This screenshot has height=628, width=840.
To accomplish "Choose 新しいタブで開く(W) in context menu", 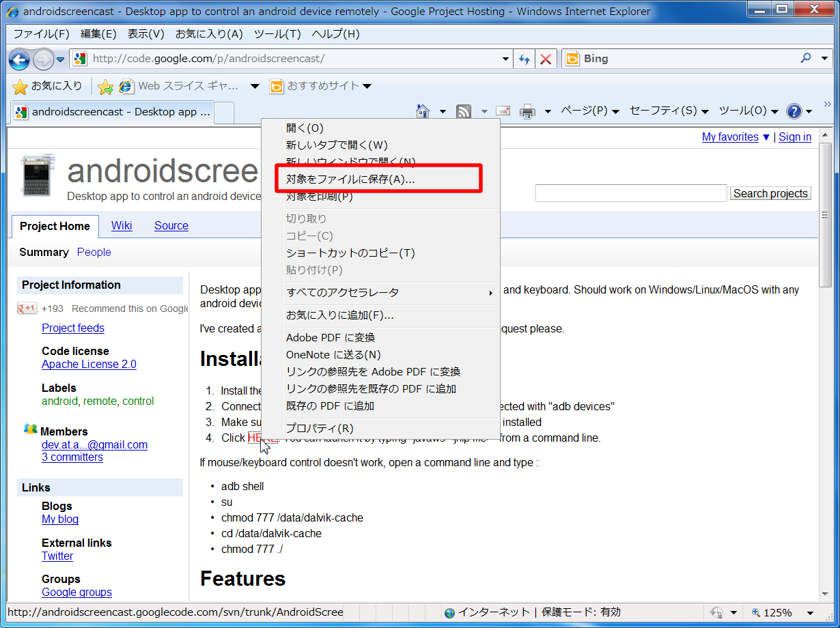I will [381, 145].
